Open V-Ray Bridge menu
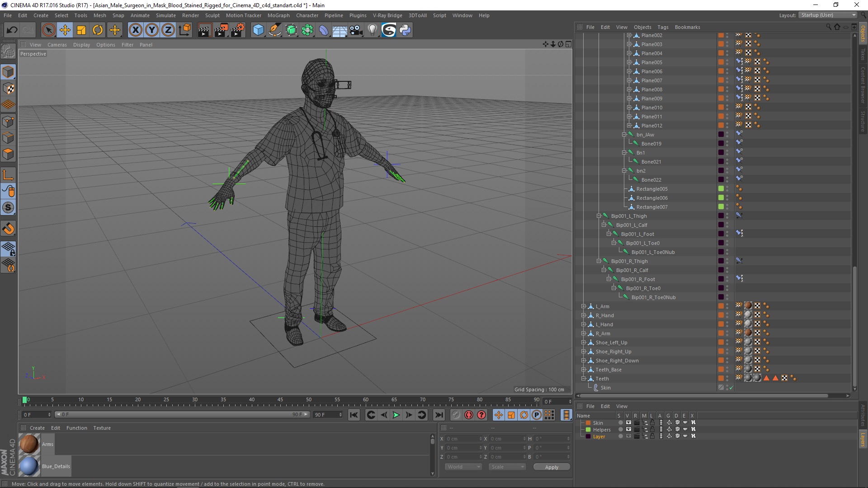The height and width of the screenshot is (488, 868). coord(387,15)
